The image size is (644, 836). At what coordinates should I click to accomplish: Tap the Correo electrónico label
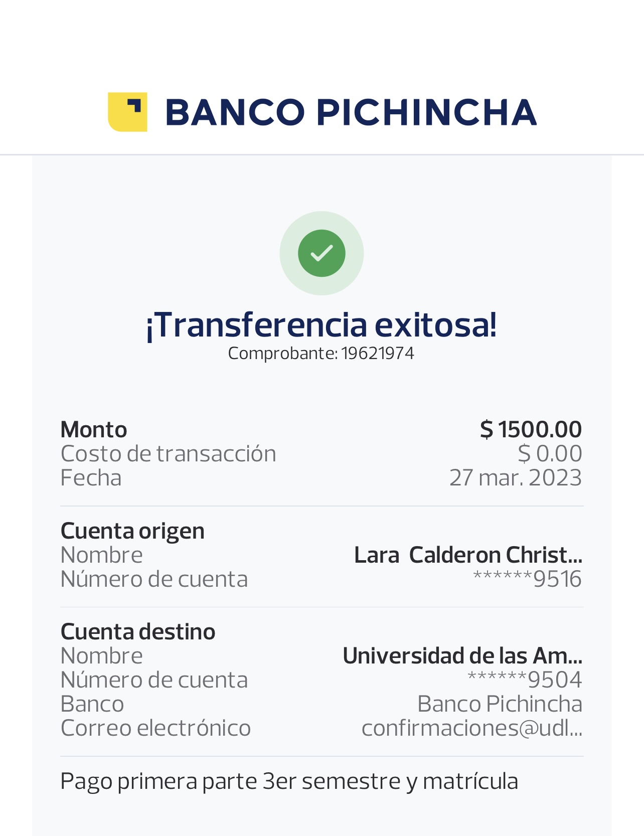(x=155, y=728)
